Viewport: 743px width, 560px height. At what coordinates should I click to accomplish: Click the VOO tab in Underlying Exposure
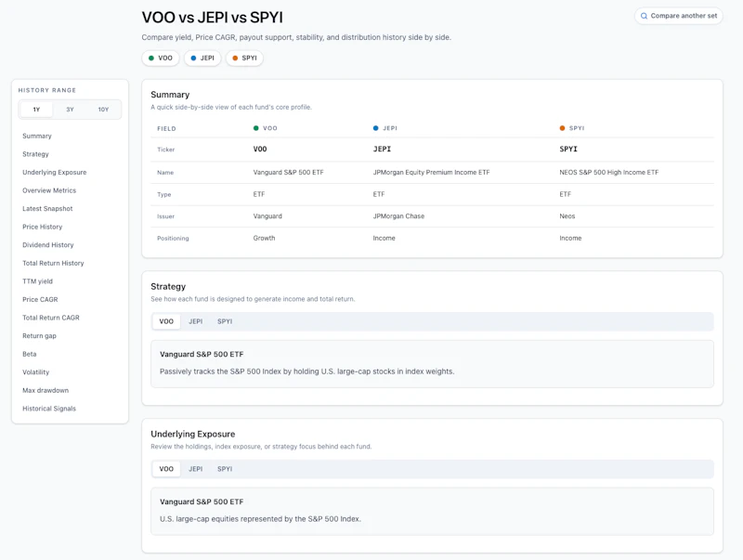click(x=166, y=469)
